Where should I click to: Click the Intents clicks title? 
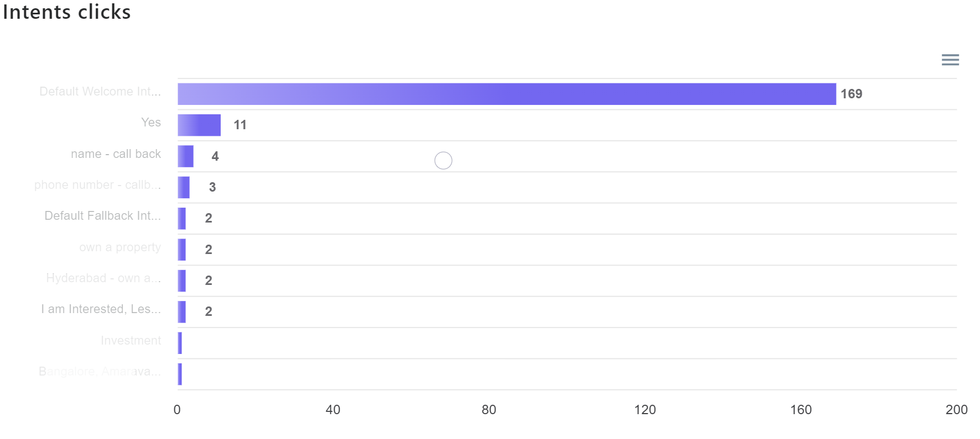tap(67, 12)
